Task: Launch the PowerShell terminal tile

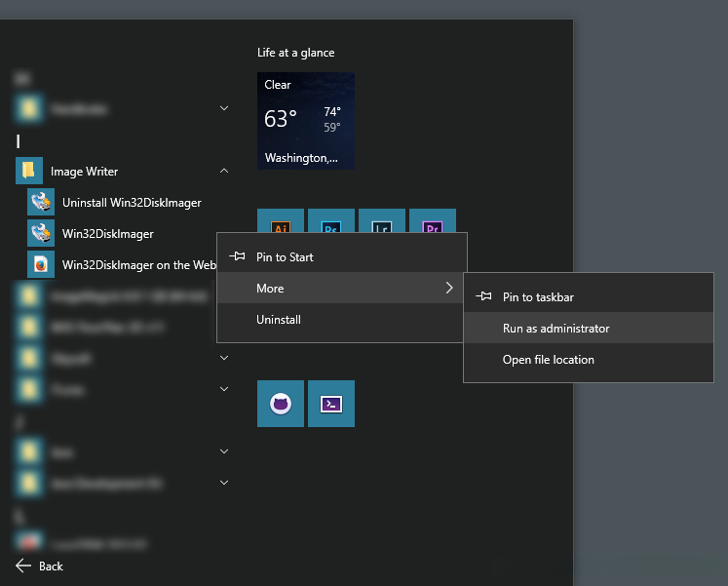Action: (x=331, y=404)
